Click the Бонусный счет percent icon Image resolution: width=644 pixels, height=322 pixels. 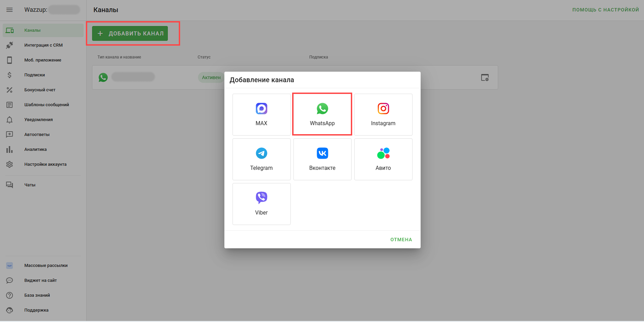(x=9, y=90)
